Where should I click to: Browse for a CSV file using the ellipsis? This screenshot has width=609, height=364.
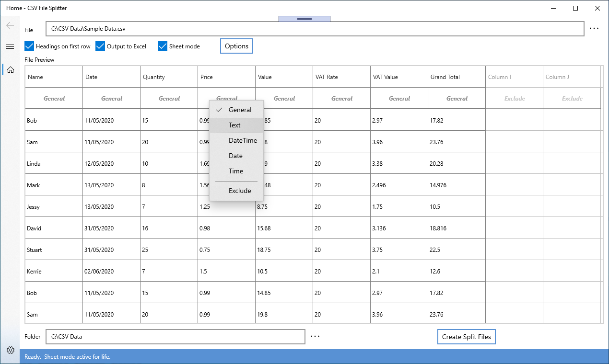pos(594,28)
